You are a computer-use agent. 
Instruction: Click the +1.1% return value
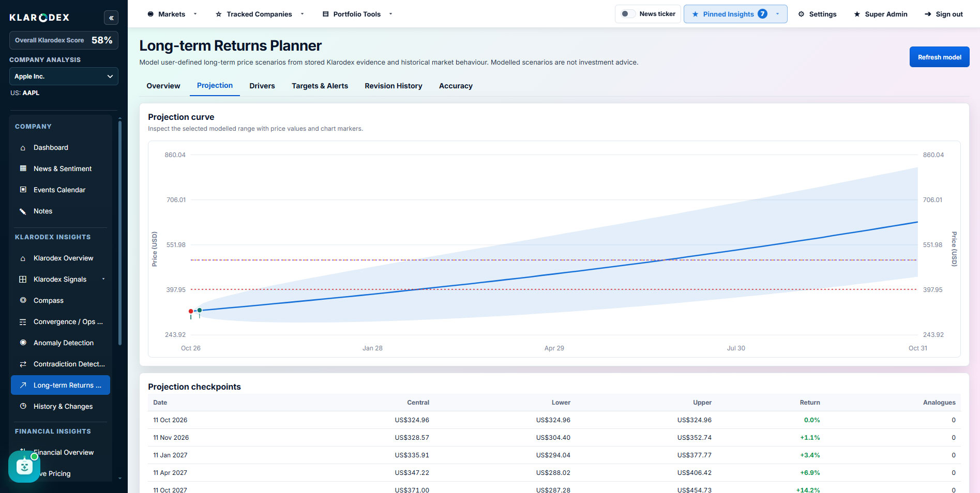(810, 438)
